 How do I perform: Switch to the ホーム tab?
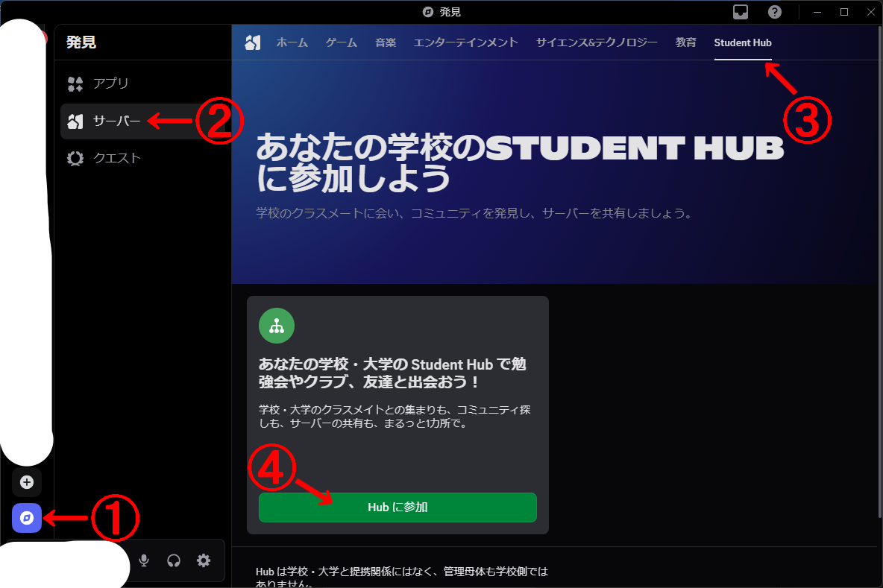point(292,42)
